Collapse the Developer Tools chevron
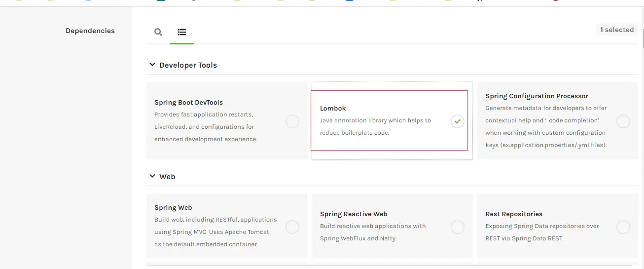 [x=152, y=65]
